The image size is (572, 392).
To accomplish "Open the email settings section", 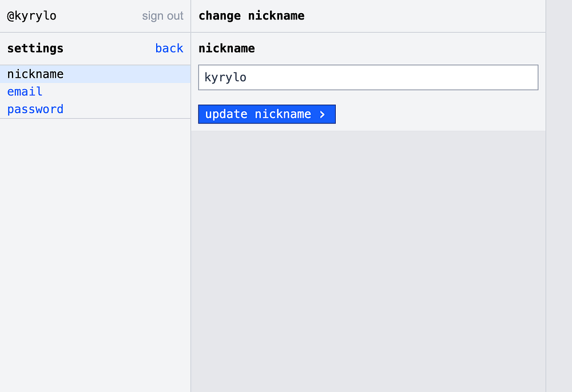I will click(25, 91).
